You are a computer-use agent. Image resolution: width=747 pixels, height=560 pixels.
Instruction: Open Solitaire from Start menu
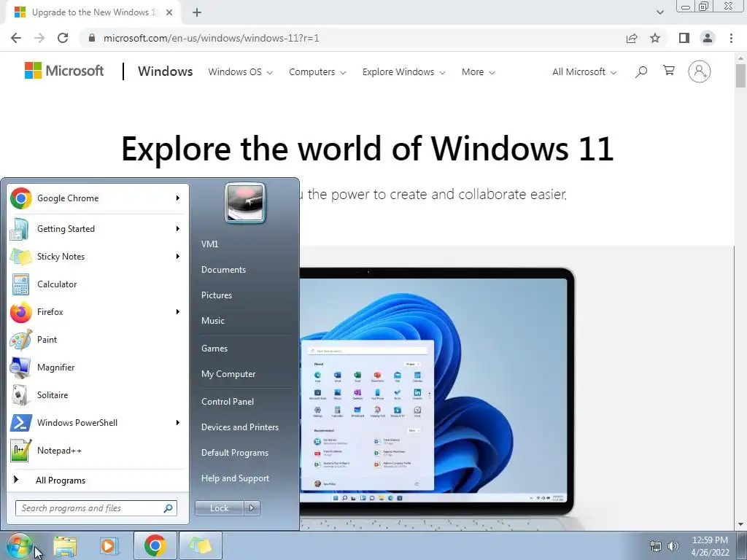[98, 394]
